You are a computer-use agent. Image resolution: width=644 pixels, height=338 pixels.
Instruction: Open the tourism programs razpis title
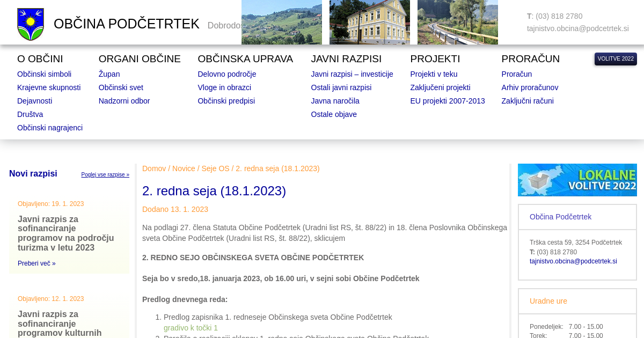click(x=65, y=233)
